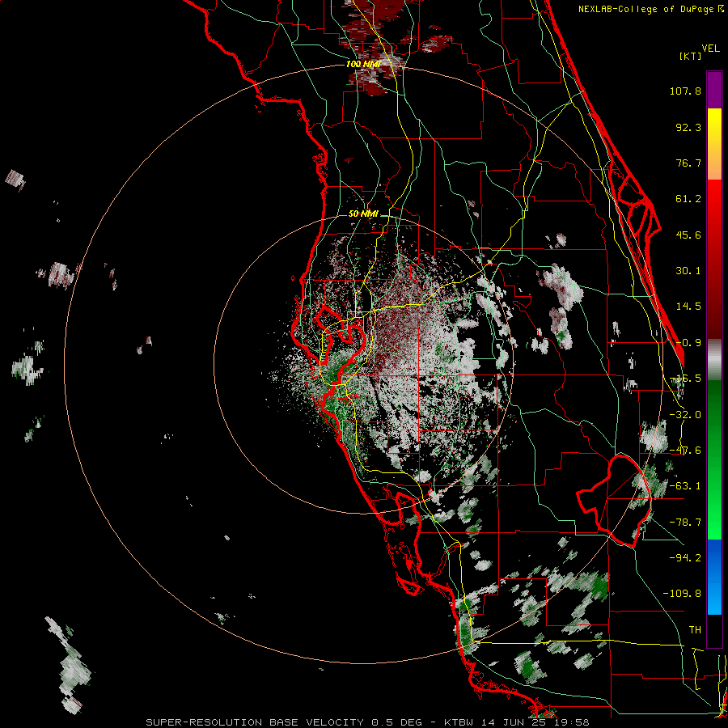Click the 14.5 value on velocity scale

click(x=688, y=307)
